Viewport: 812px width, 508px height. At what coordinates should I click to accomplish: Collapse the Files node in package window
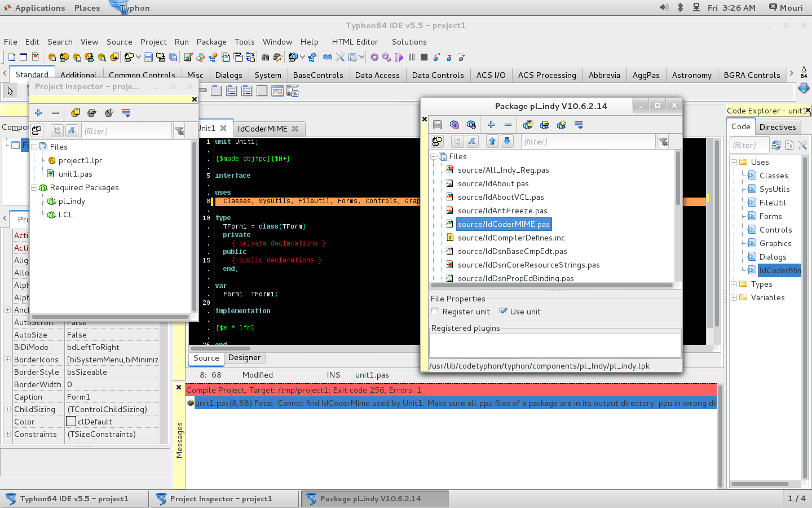(x=434, y=156)
